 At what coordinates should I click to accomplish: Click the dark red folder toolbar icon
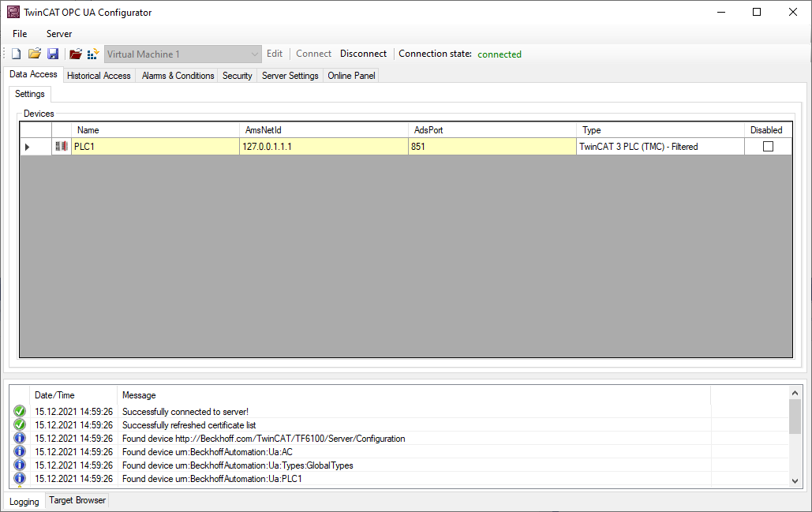pos(76,54)
